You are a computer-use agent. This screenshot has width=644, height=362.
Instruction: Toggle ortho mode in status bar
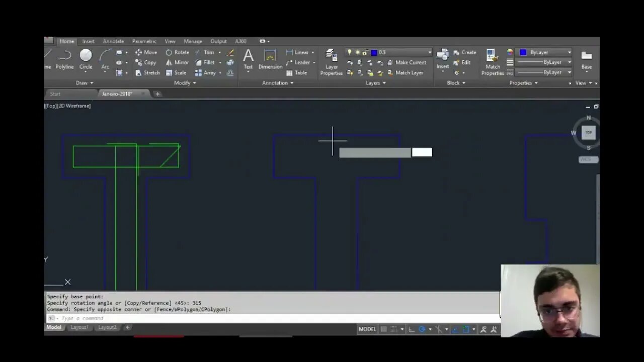coord(412,329)
